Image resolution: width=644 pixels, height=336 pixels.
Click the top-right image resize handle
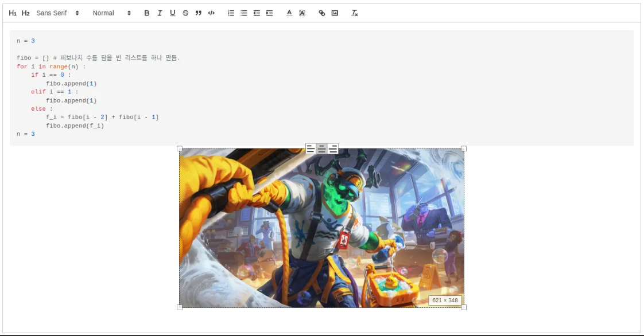tap(464, 149)
